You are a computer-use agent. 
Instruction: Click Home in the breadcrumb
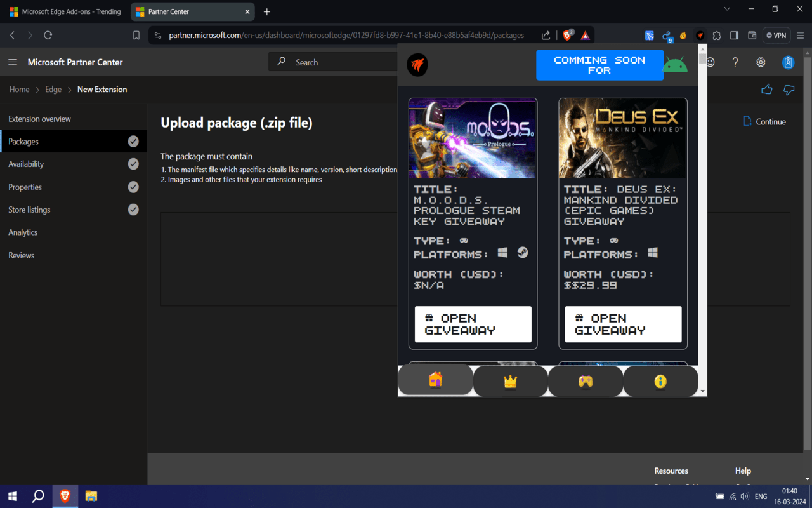tap(19, 90)
